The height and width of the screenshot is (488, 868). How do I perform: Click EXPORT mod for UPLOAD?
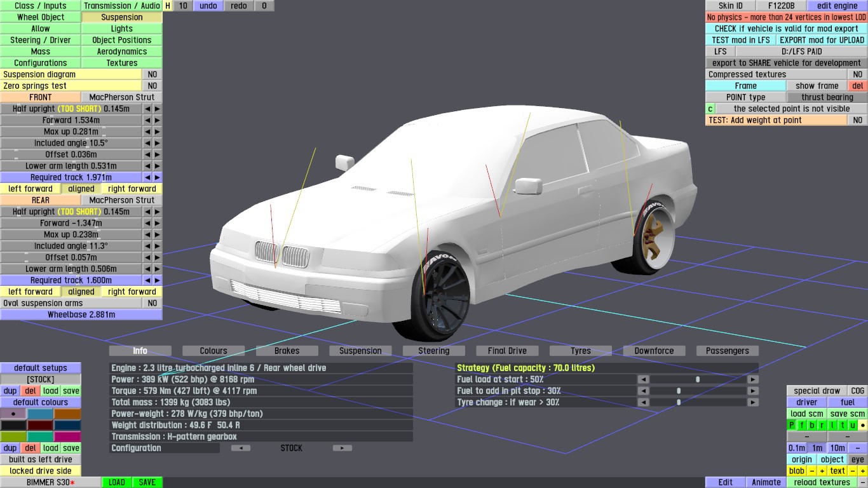click(822, 40)
